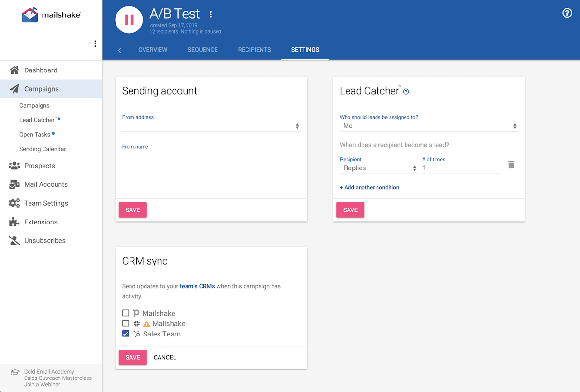
Task: Select the expanded Campaigns section header
Action: (51, 89)
